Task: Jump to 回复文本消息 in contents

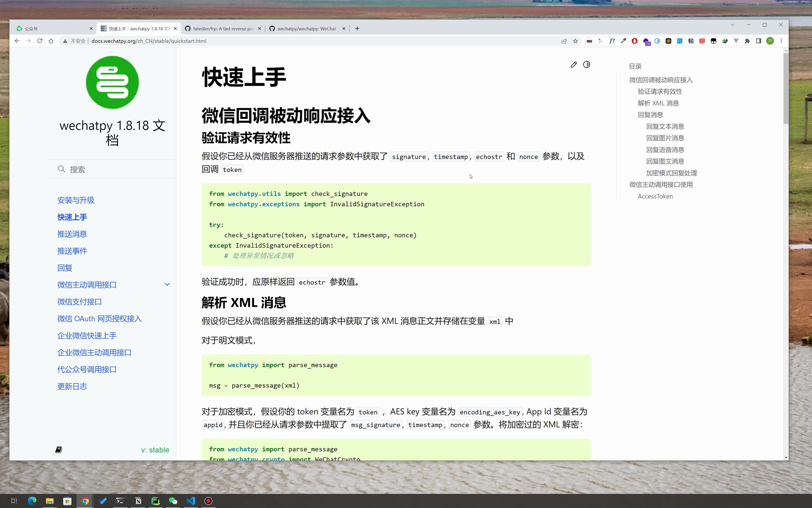Action: 665,126
